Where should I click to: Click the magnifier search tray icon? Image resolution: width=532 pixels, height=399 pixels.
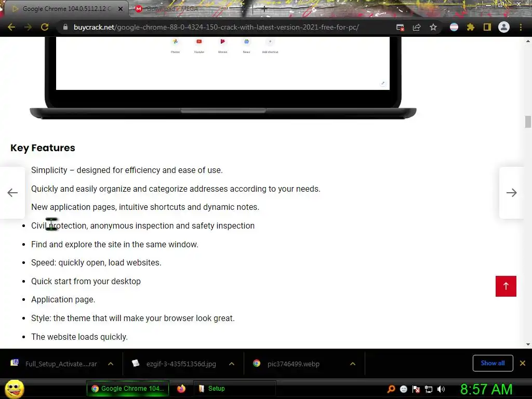[391, 389]
